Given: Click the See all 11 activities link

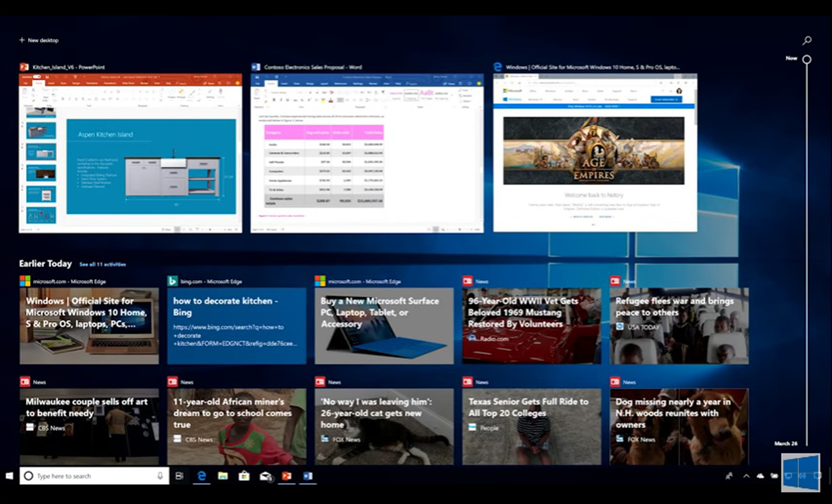Looking at the screenshot, I should click(x=102, y=264).
